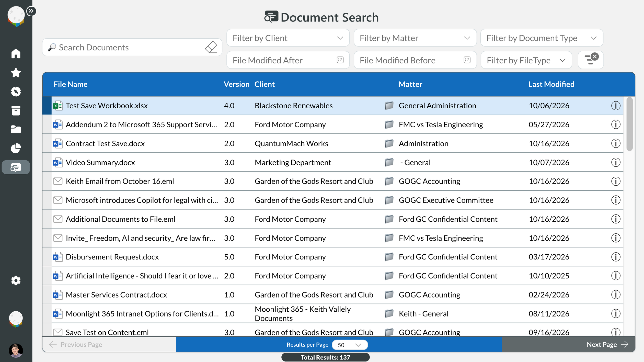Open the Filter by Document Type dropdown
This screenshot has height=362, width=644.
point(542,38)
